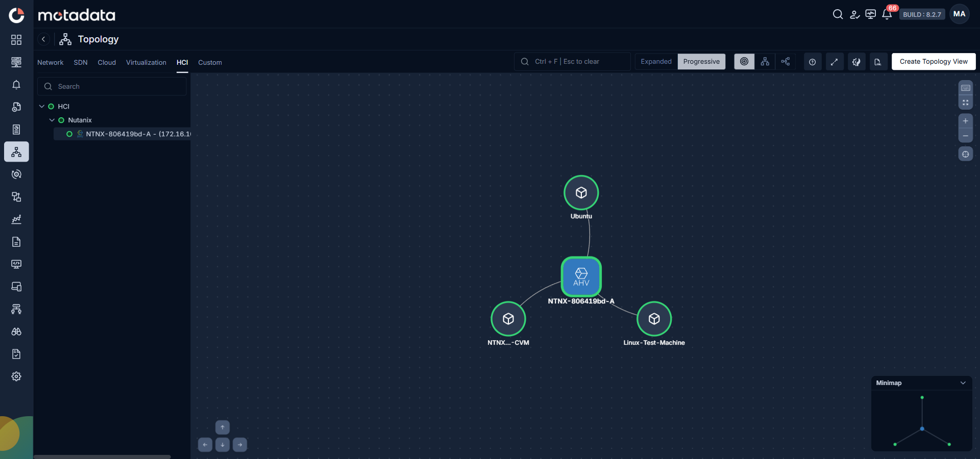The height and width of the screenshot is (459, 980).
Task: Open the help question mark icon
Action: (x=813, y=62)
